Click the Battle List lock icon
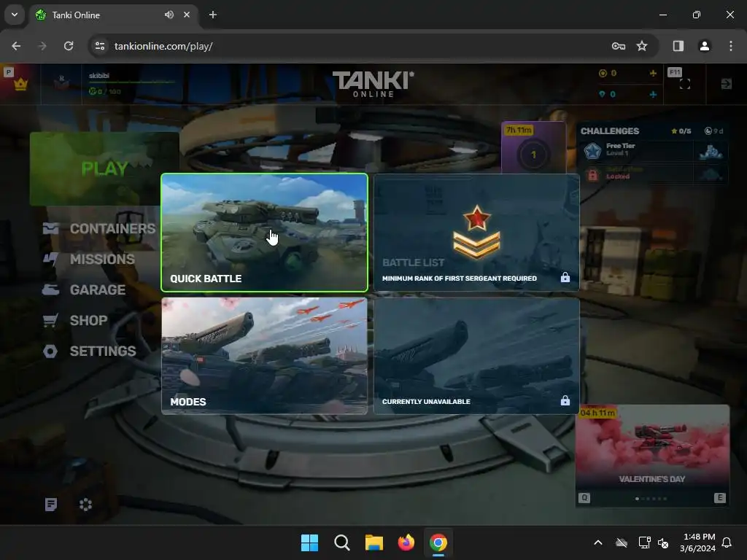Screen dimensions: 747x560 point(565,277)
